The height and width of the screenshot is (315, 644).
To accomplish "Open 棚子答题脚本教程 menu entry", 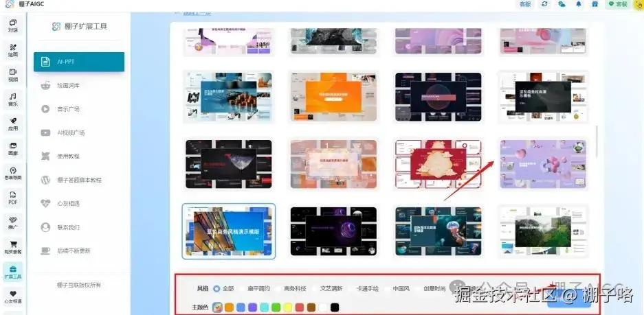I will pyautogui.click(x=79, y=180).
